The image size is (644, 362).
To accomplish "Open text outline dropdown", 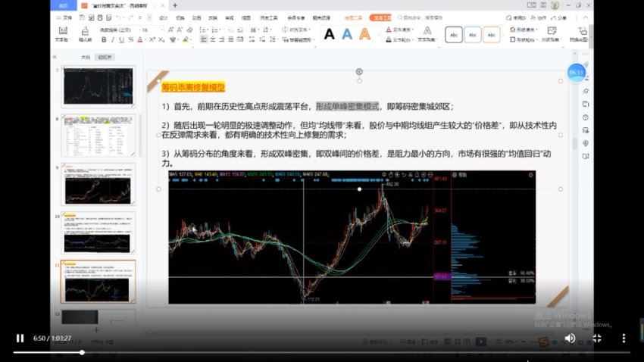I will tap(399, 40).
